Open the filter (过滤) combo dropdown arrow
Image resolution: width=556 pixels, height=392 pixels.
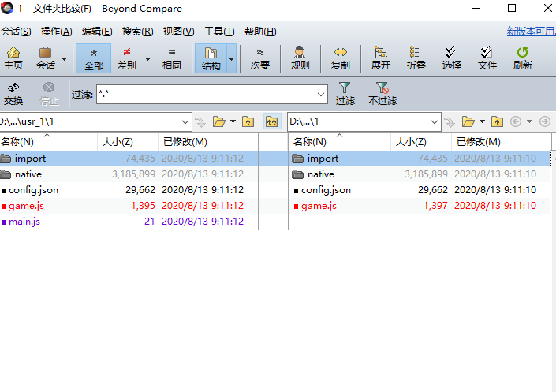click(x=321, y=95)
